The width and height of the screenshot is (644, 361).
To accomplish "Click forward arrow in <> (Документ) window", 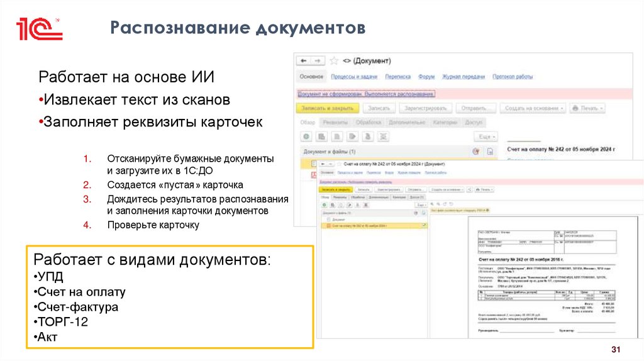I will click(x=318, y=61).
